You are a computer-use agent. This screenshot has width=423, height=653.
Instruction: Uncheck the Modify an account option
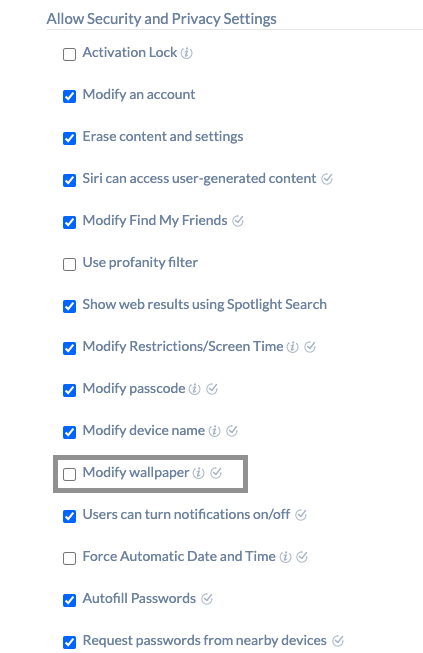70,96
